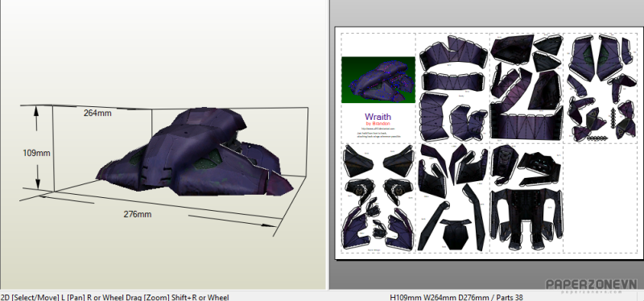Click the 109mm height dimension label

point(36,153)
